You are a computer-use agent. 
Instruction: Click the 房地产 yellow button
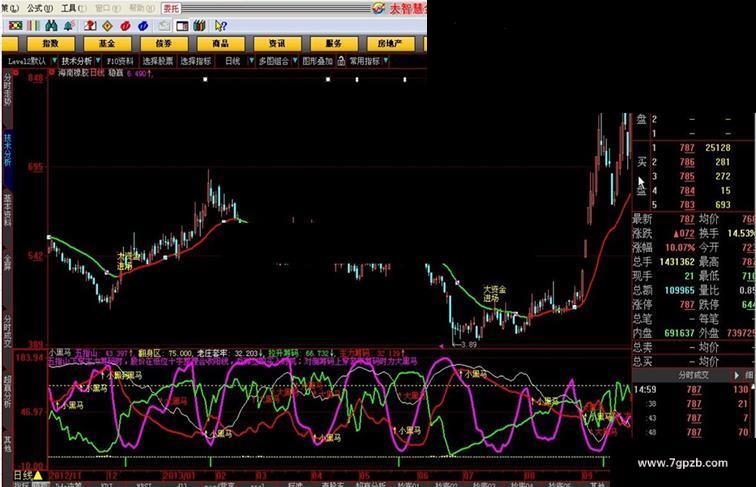390,43
